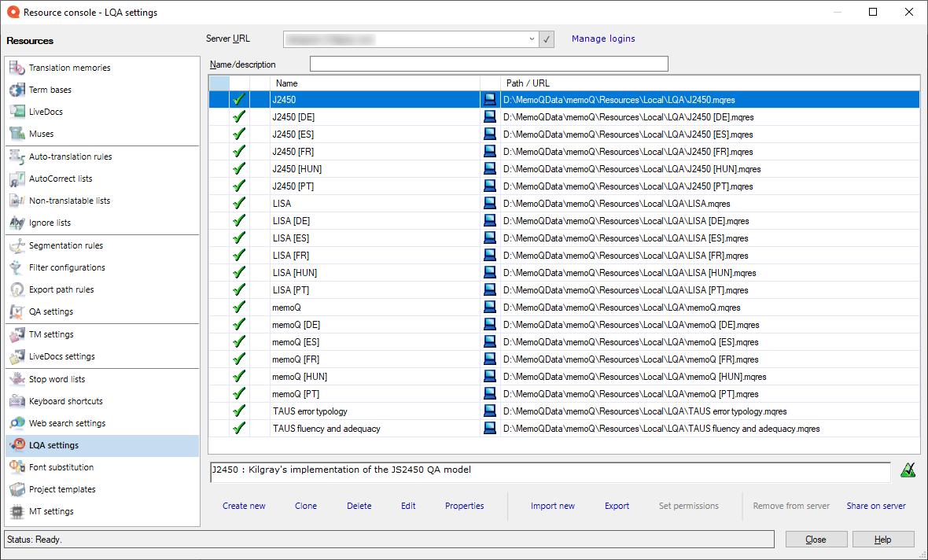Open the Translation memories resource section

(x=66, y=68)
